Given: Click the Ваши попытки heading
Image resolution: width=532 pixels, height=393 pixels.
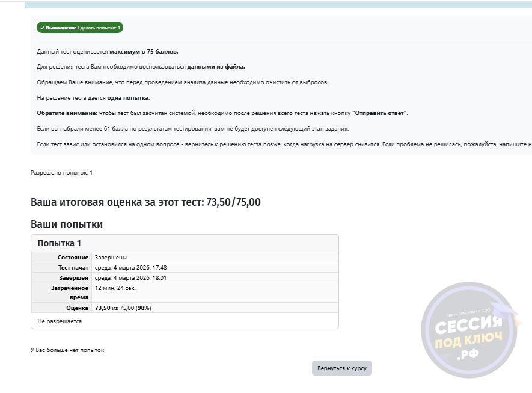Looking at the screenshot, I should coord(67,224).
